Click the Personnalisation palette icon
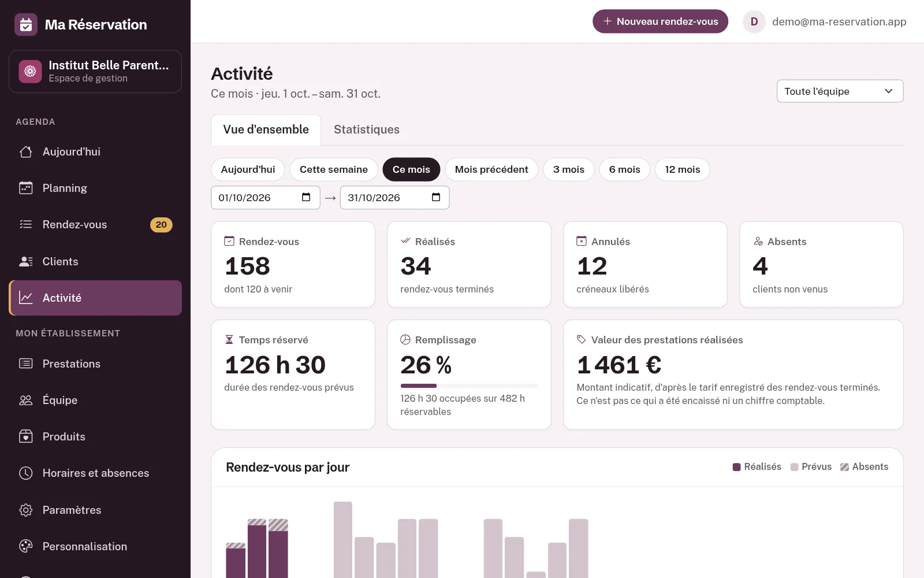 (x=26, y=546)
